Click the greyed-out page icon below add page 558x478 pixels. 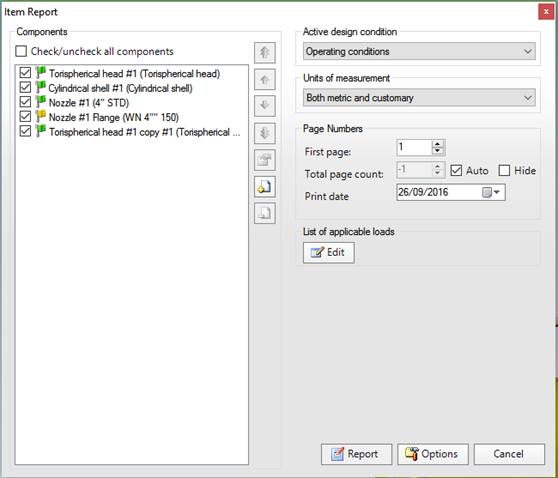click(264, 213)
